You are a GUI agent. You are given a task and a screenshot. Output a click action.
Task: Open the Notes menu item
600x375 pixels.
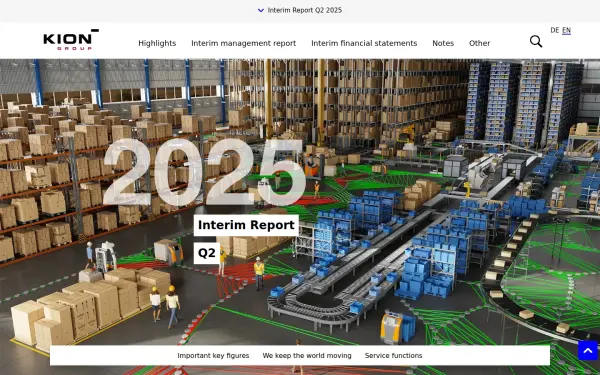point(443,43)
